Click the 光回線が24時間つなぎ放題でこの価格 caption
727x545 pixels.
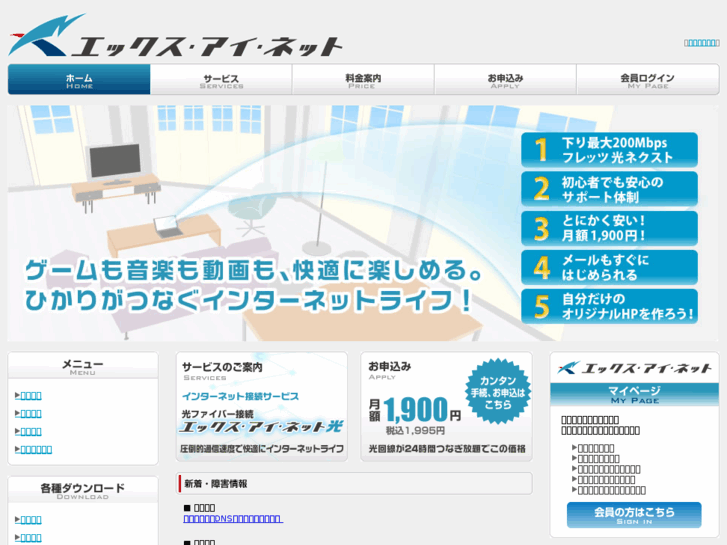(x=447, y=449)
